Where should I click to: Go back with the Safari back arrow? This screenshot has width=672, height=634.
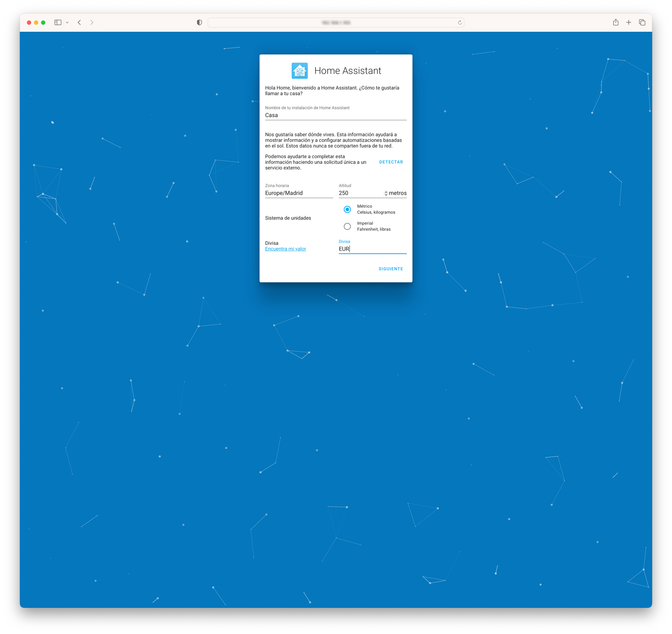[x=80, y=22]
